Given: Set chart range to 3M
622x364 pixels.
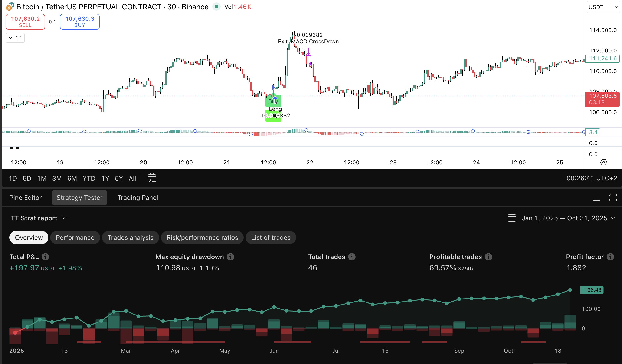Looking at the screenshot, I should tap(57, 178).
